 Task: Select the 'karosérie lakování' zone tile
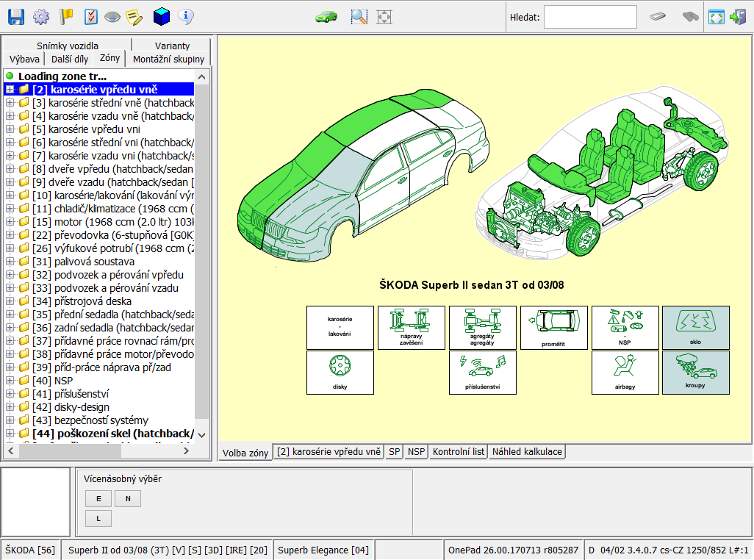pyautogui.click(x=340, y=327)
